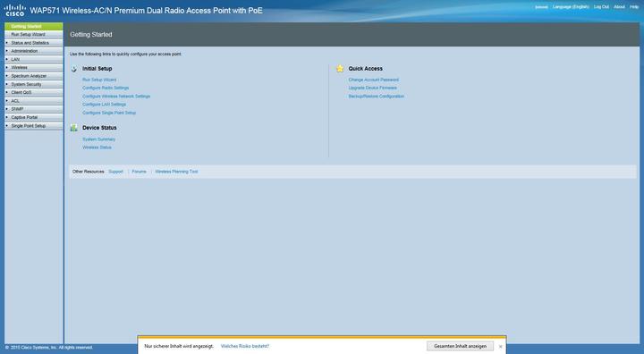This screenshot has width=644, height=354.
Task: Click the Quick Access heading text
Action: click(366, 69)
